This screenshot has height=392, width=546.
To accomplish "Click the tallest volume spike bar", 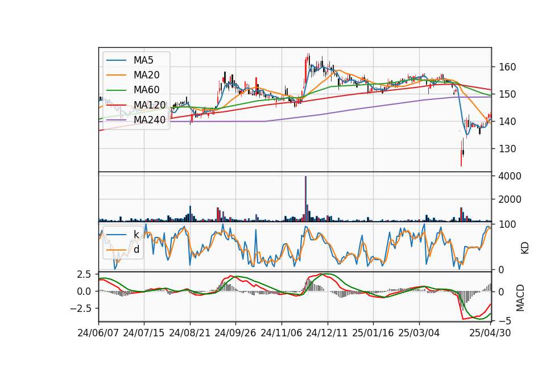I will coord(306,199).
